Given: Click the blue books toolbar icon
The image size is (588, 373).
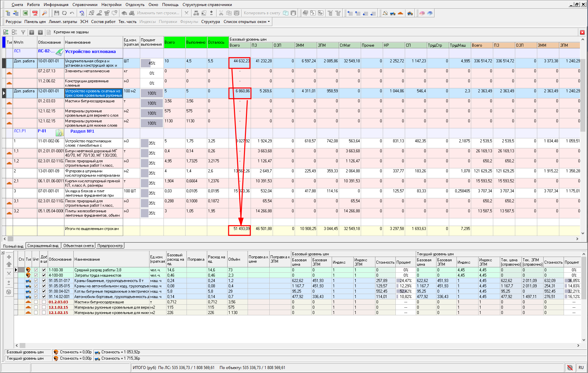Looking at the screenshot, I should [x=430, y=13].
